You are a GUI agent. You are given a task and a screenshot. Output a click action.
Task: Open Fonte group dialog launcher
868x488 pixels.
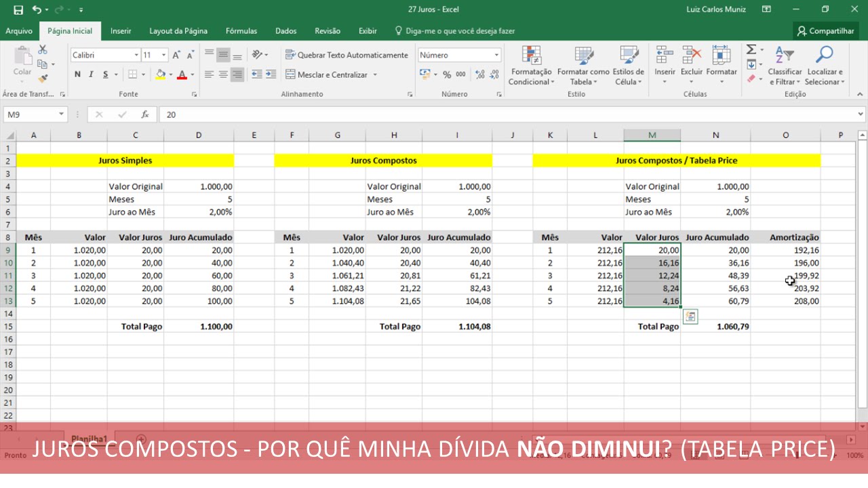point(195,94)
